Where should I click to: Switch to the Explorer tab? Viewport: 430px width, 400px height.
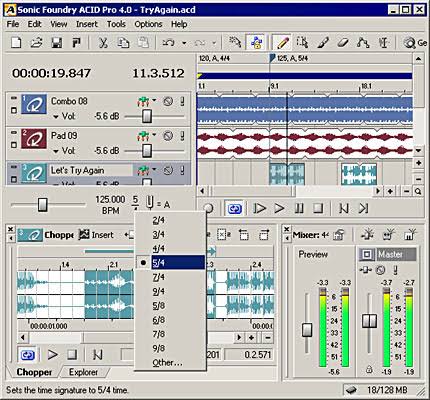[83, 372]
